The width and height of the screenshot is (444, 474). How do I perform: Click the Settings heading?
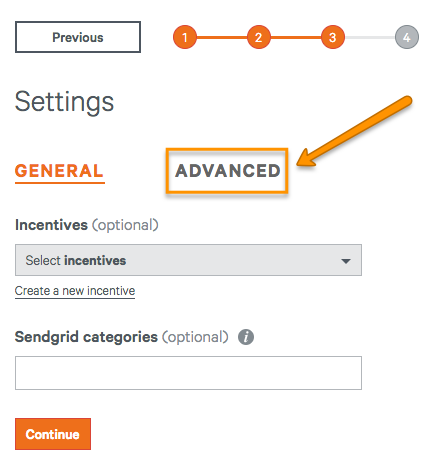[64, 102]
